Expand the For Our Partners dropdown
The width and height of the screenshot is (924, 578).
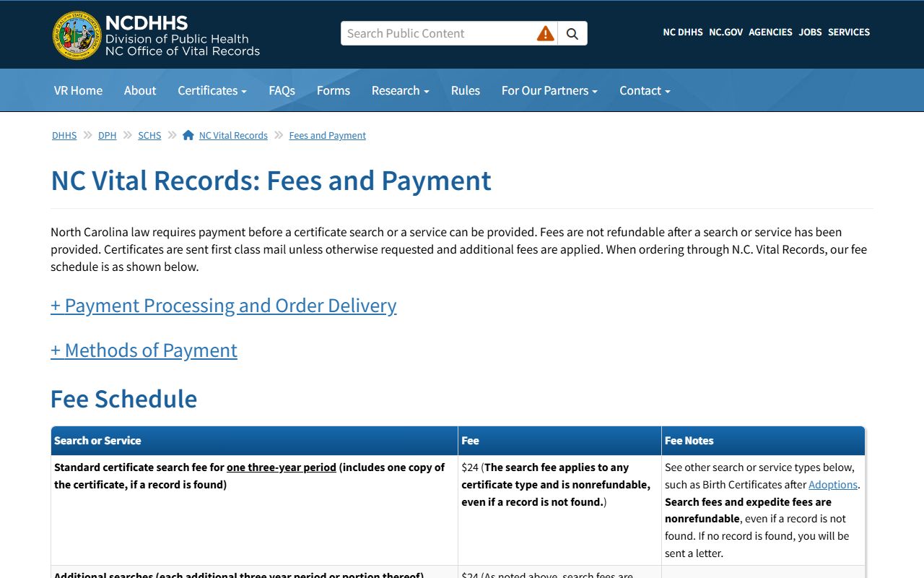[x=549, y=90]
